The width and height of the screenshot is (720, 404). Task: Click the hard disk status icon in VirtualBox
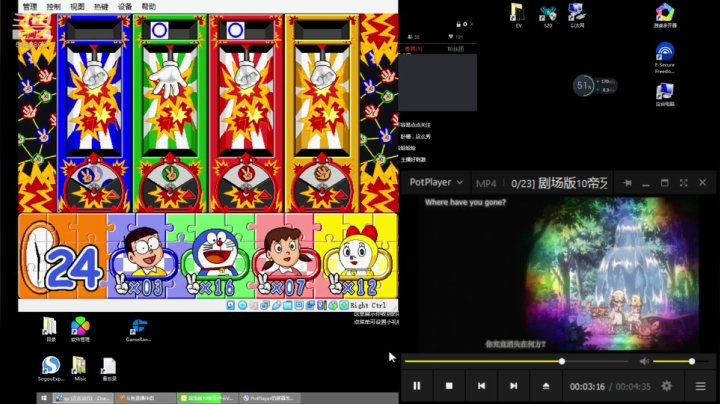point(231,305)
